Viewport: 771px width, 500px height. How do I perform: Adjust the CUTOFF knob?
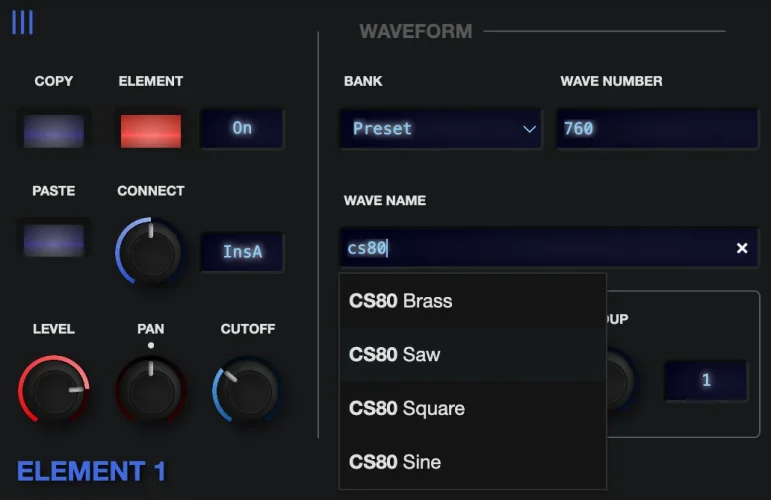pyautogui.click(x=248, y=390)
